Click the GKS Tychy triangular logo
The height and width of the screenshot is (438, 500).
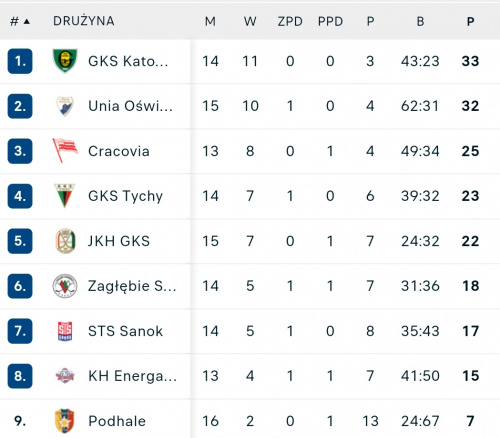(65, 196)
